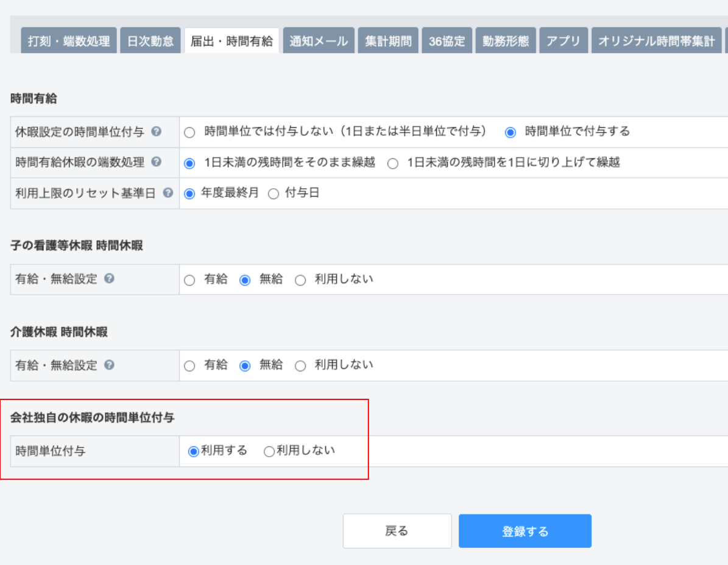This screenshot has width=728, height=565.
Task: Set 介護休暇 to 利用しない
Action: (x=300, y=366)
